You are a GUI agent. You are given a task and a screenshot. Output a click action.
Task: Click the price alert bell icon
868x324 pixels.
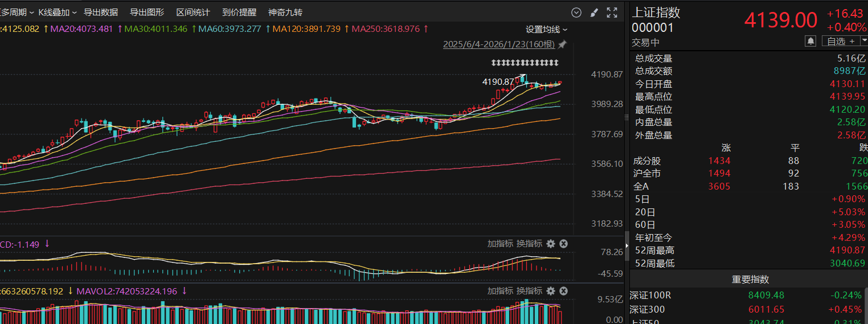(810, 41)
